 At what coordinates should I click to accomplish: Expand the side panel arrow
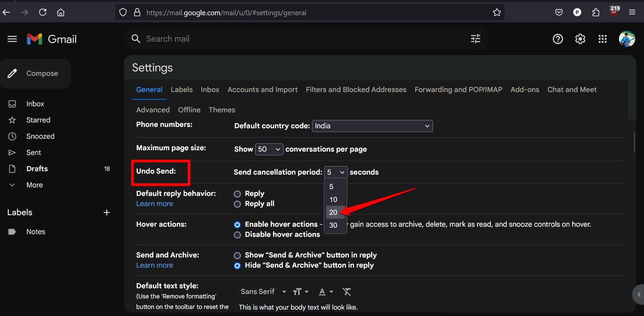[639, 294]
